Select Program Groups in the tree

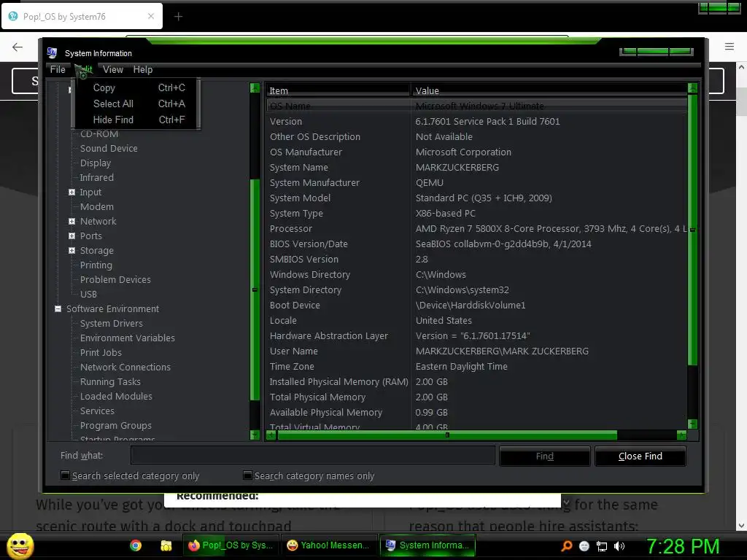pyautogui.click(x=116, y=426)
